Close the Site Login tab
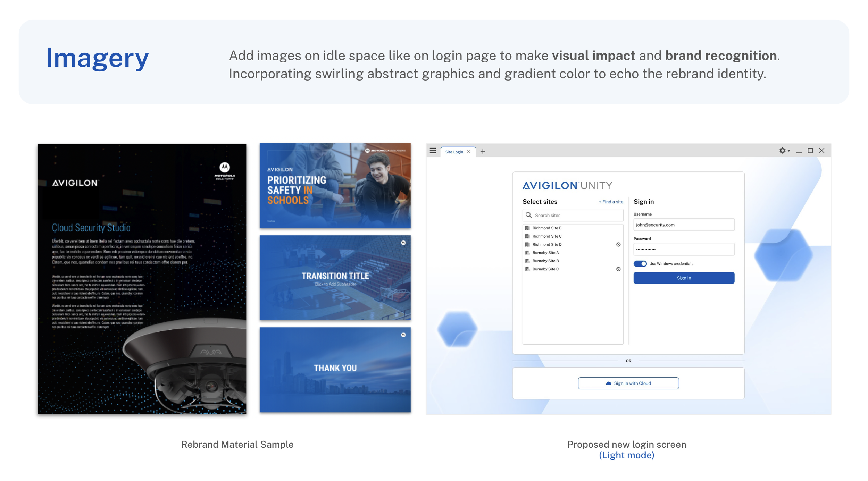 [468, 152]
